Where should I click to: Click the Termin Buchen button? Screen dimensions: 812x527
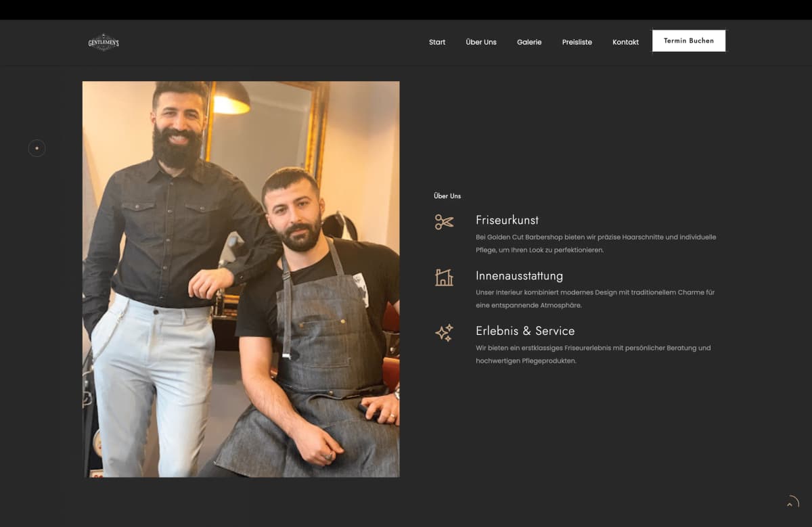coord(689,41)
